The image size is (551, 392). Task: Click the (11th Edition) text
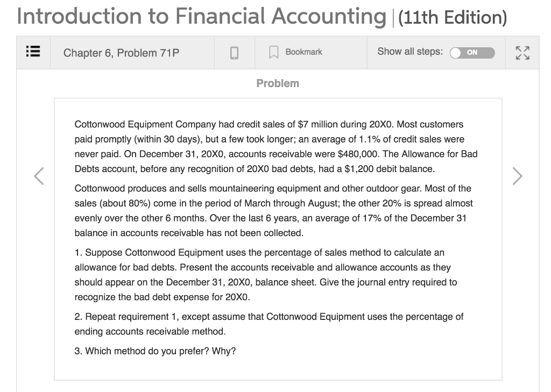(451, 17)
